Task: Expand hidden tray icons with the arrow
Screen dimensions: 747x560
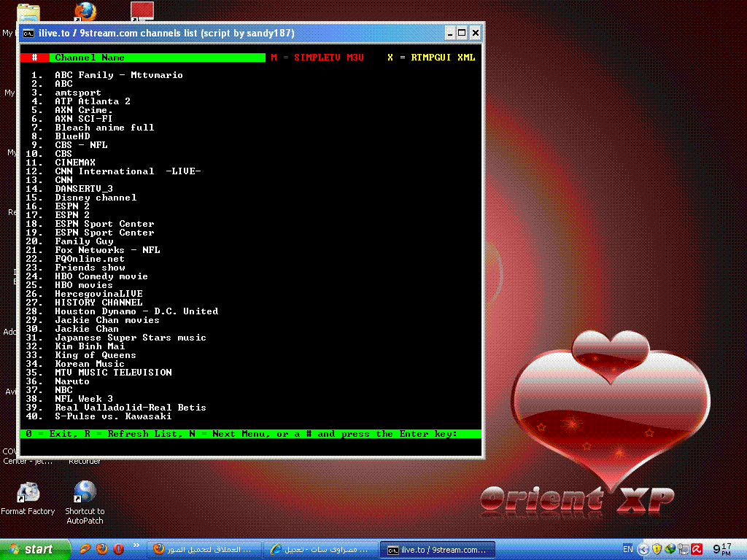Action: coord(643,550)
